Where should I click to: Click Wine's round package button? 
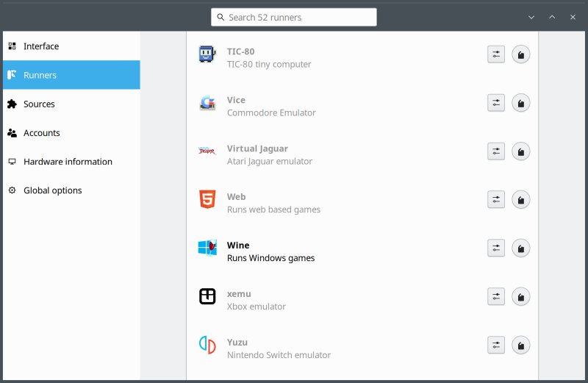(x=520, y=248)
